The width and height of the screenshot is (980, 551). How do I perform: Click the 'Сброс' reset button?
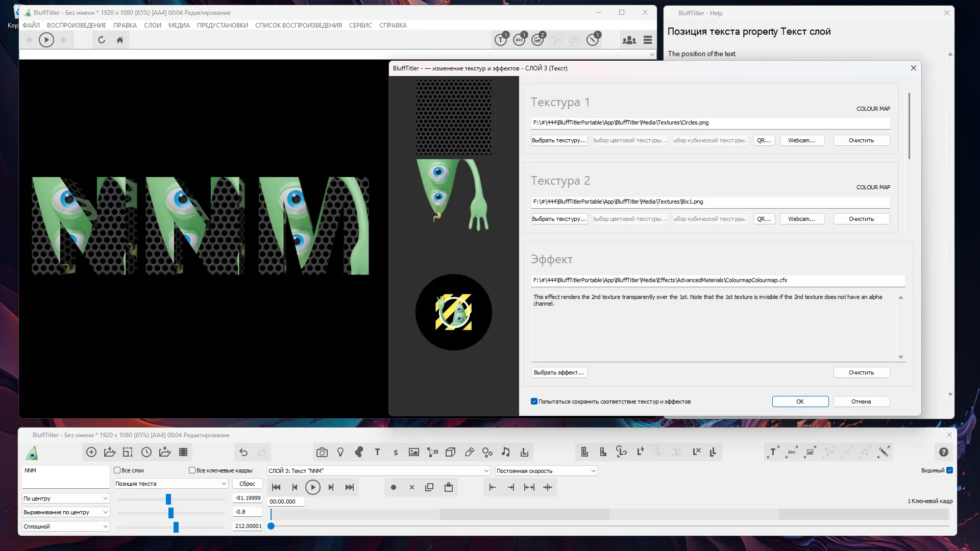[247, 484]
